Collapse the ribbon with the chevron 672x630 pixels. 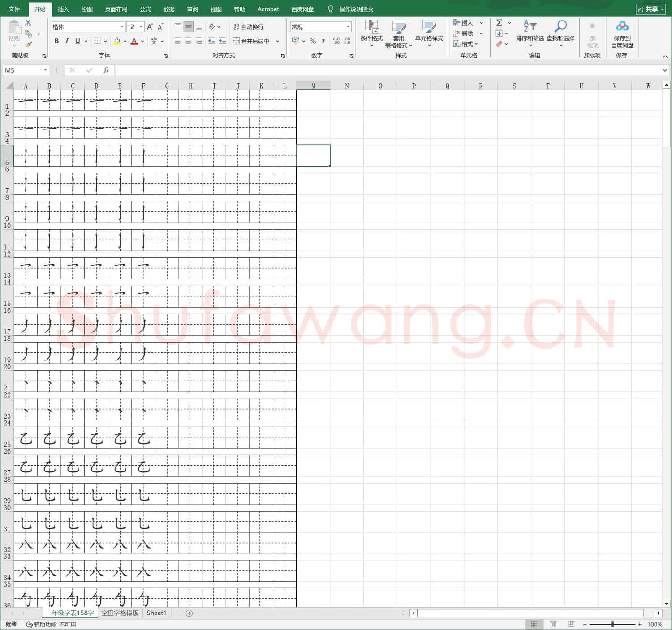(x=665, y=56)
